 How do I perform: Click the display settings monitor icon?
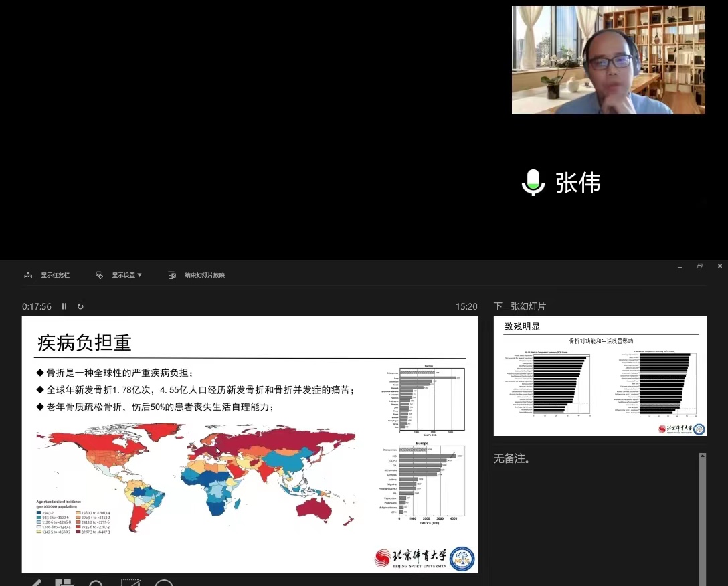99,275
